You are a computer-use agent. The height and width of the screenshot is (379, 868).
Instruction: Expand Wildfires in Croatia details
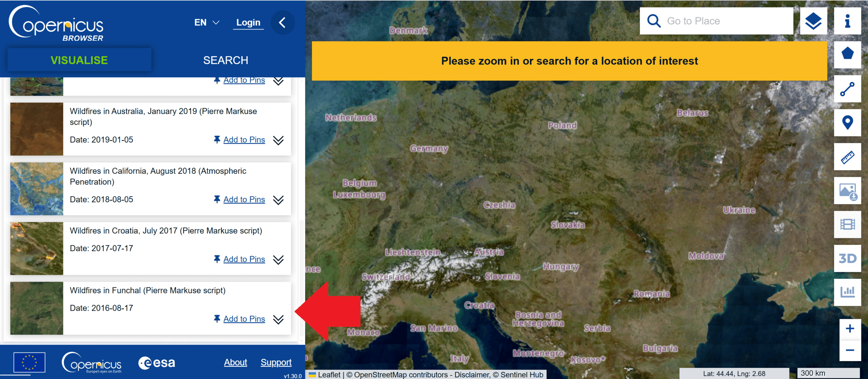pos(278,260)
